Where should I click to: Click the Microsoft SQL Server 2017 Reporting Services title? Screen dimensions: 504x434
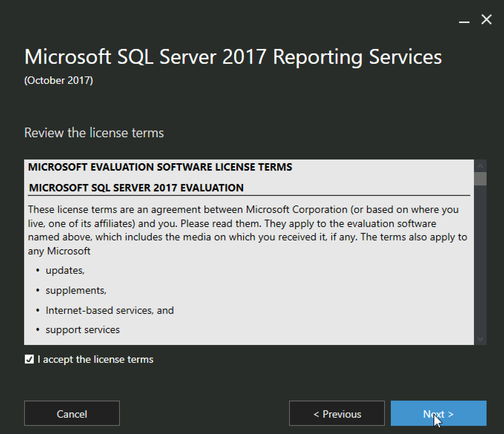tap(233, 57)
